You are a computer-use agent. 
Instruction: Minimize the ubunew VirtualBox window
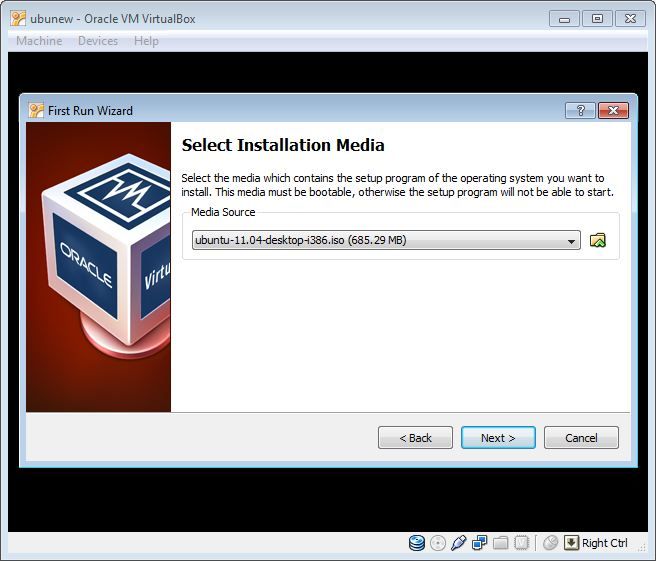click(564, 19)
